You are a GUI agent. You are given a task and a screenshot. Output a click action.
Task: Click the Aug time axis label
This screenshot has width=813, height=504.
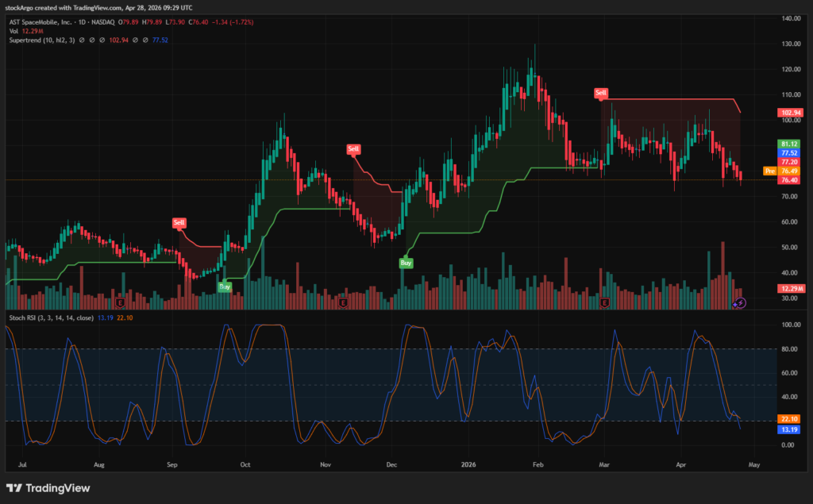point(98,464)
